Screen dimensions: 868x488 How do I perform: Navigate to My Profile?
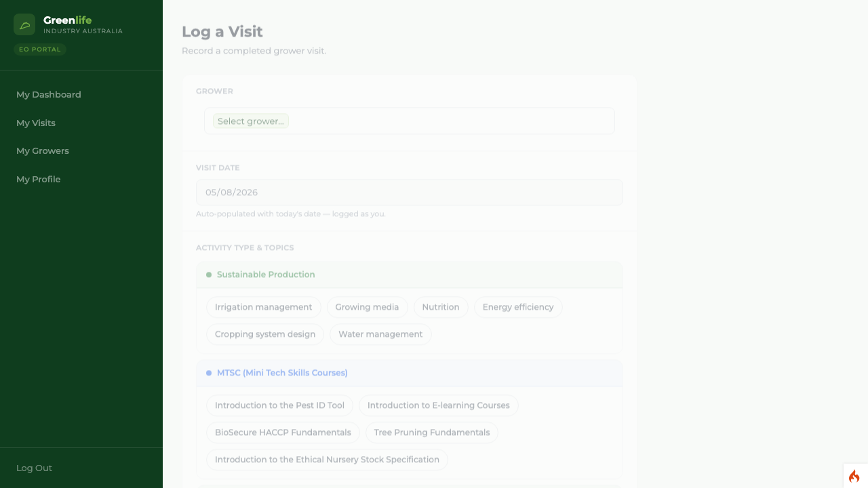pos(39,179)
